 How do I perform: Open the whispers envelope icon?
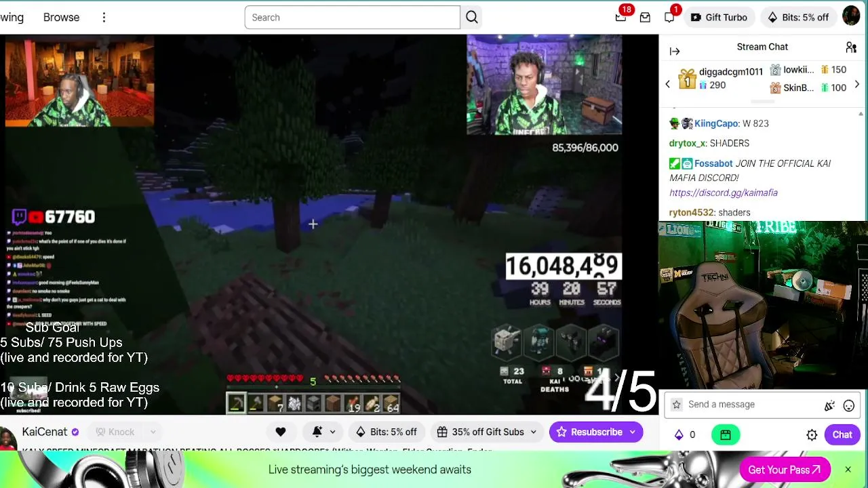pyautogui.click(x=645, y=18)
